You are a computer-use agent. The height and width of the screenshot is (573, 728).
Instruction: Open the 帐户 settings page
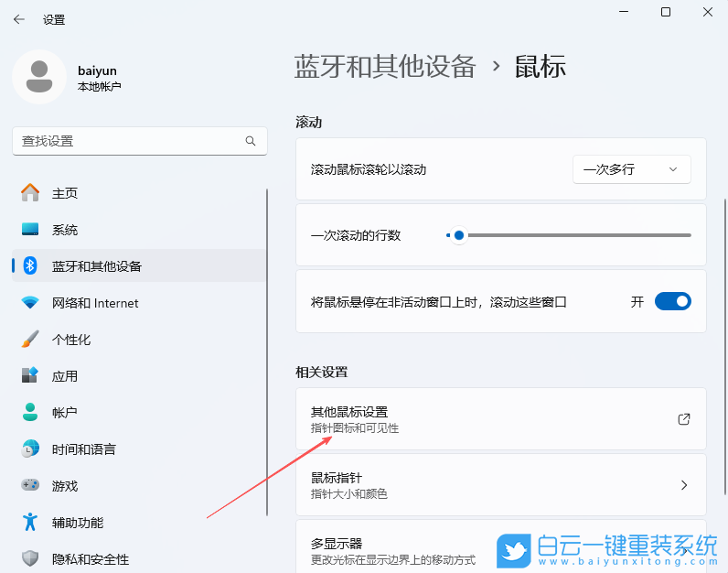pos(139,412)
